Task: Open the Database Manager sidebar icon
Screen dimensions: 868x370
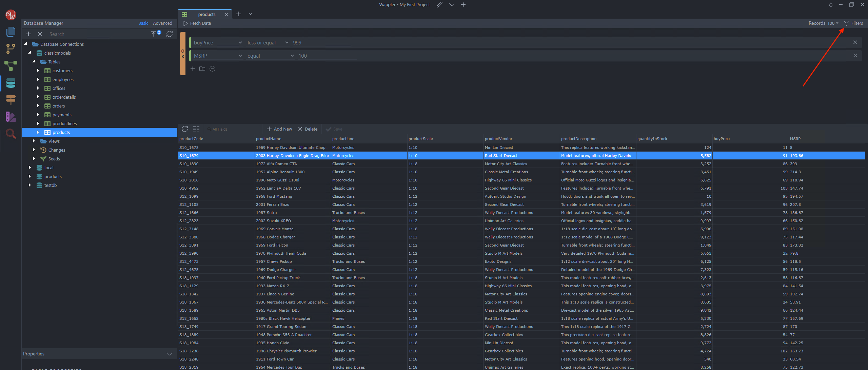Action: [x=11, y=83]
